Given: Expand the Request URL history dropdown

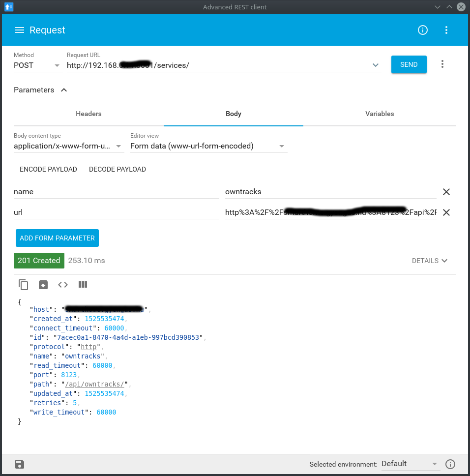Looking at the screenshot, I should click(x=376, y=65).
